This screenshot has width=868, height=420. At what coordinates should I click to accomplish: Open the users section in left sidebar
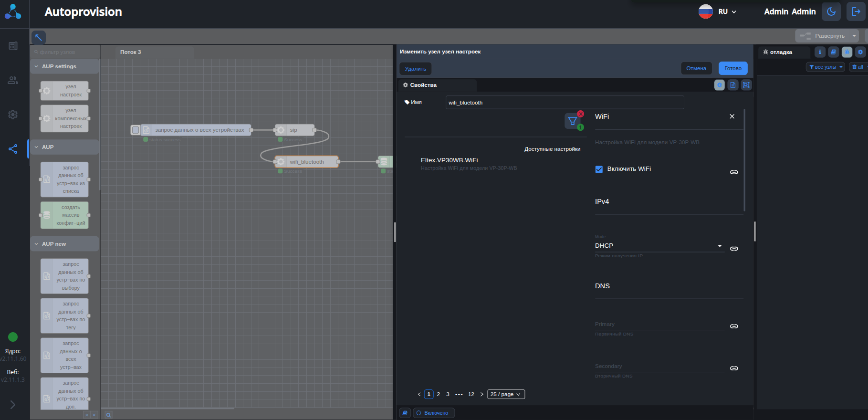[13, 80]
